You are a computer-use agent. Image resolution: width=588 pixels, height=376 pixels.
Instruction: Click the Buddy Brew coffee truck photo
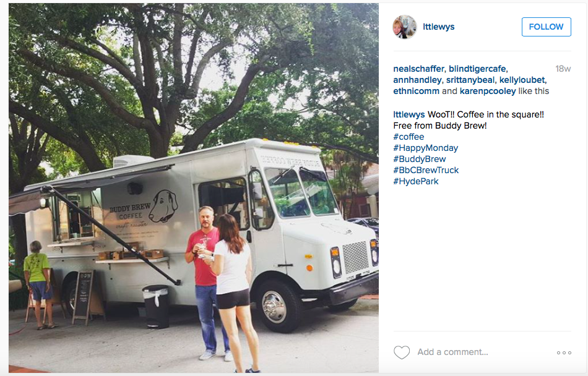pyautogui.click(x=194, y=188)
